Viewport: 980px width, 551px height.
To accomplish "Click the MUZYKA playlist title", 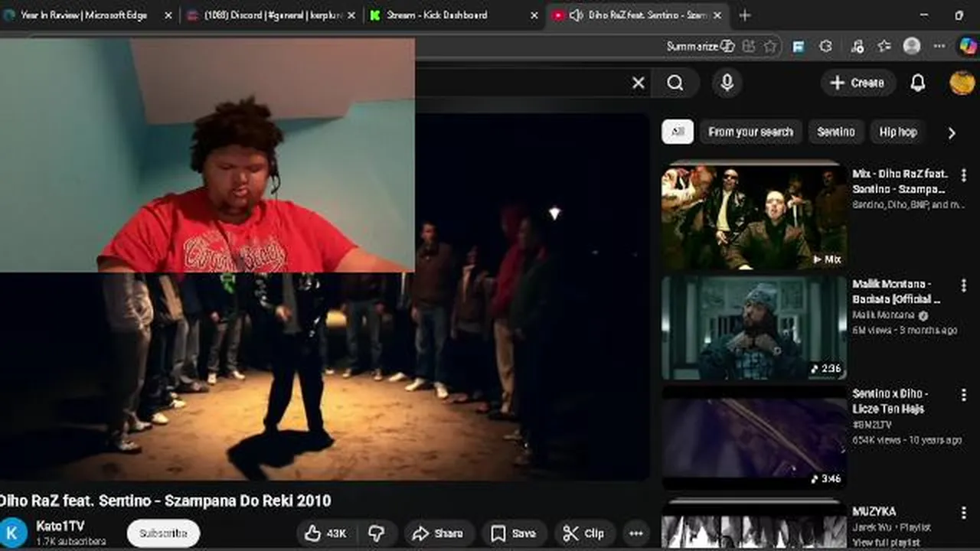I will pyautogui.click(x=874, y=511).
